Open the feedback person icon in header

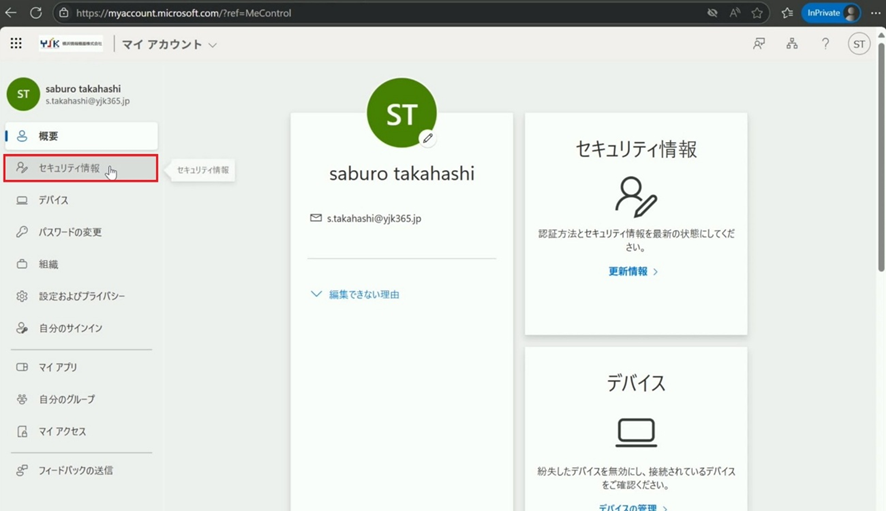[759, 44]
